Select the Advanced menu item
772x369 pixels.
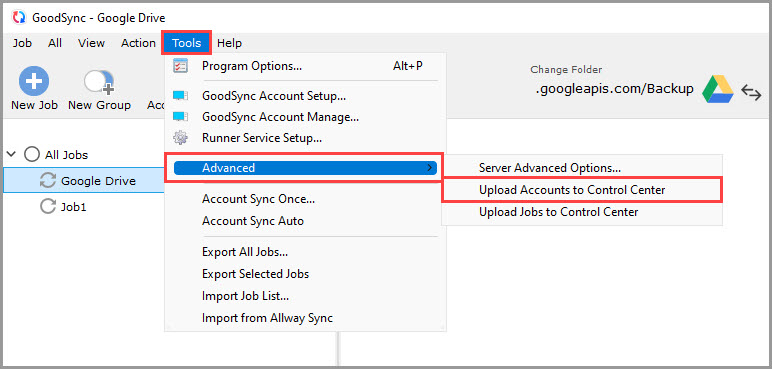(x=305, y=168)
